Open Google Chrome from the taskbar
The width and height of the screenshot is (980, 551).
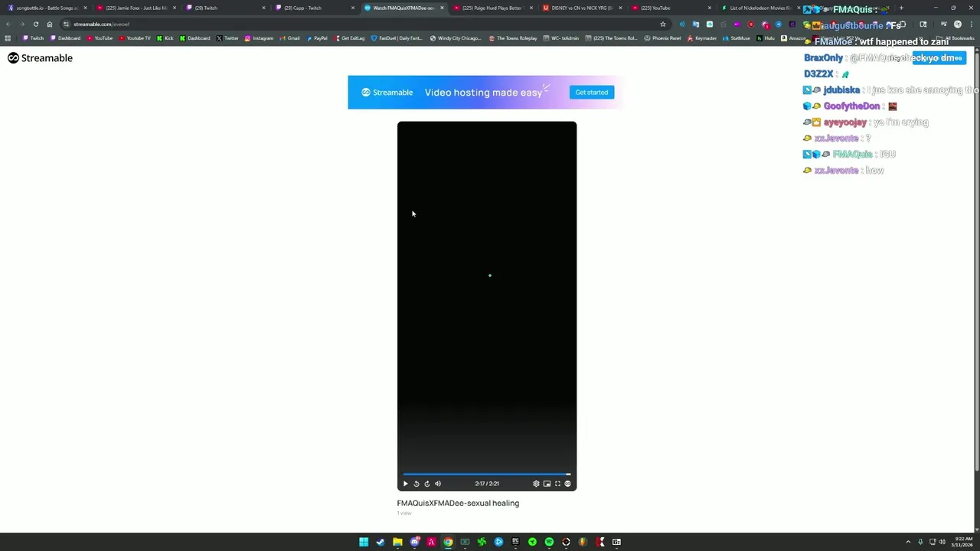coord(448,542)
